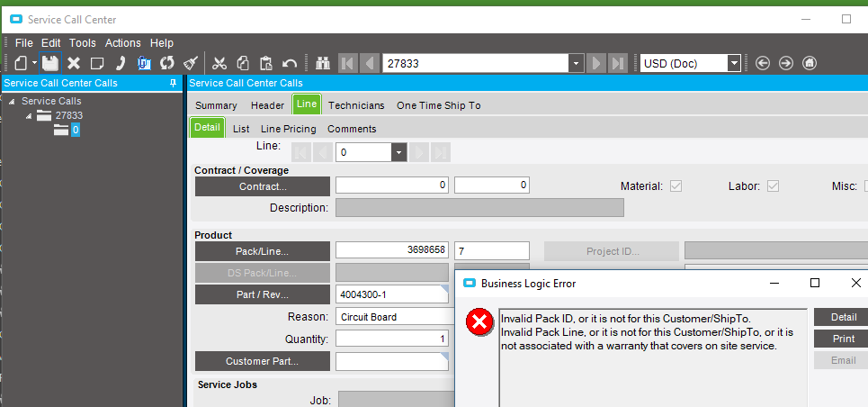Open the Actions menu
Viewport: 868px width, 407px height.
point(123,42)
